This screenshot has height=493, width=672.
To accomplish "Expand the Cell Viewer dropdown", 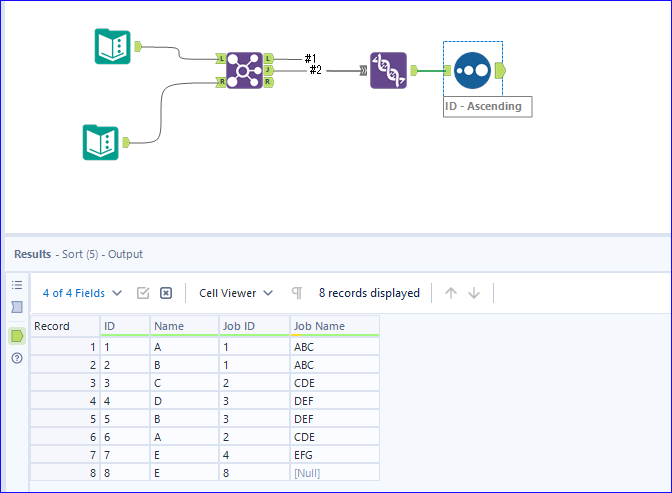I will (x=236, y=293).
